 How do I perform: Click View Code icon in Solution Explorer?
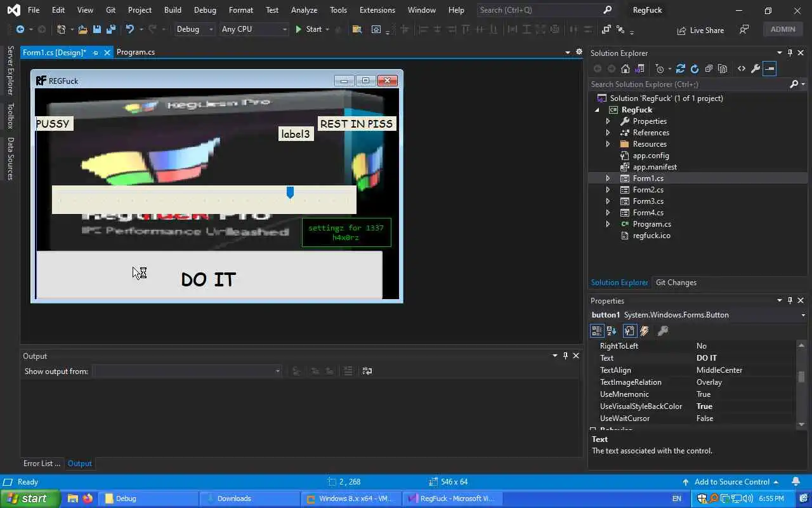pos(741,69)
